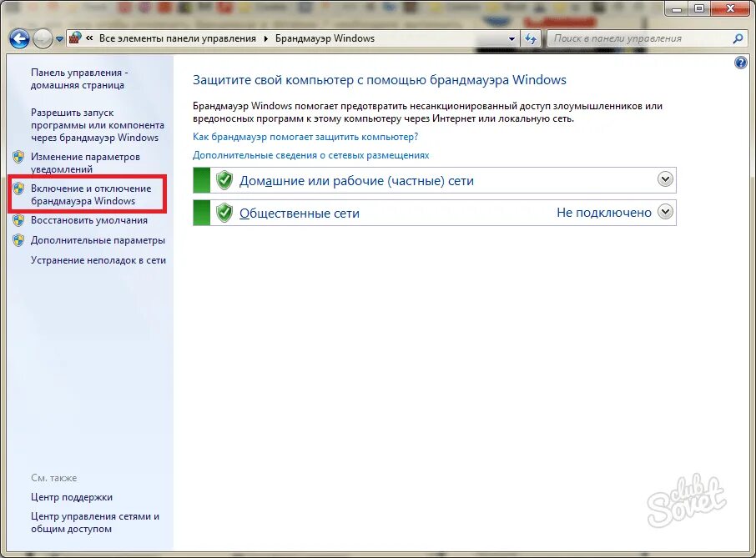Click the greyed Forward navigation arrow

click(43, 39)
